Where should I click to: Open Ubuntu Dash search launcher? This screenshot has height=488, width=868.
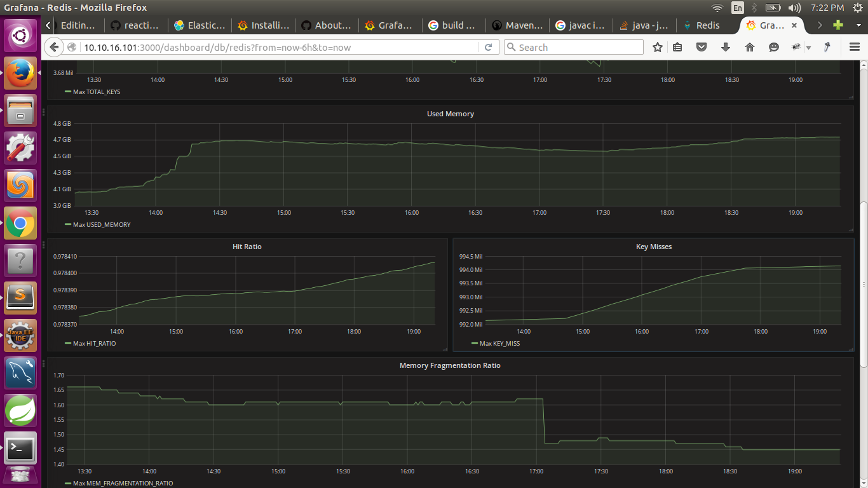pyautogui.click(x=21, y=35)
